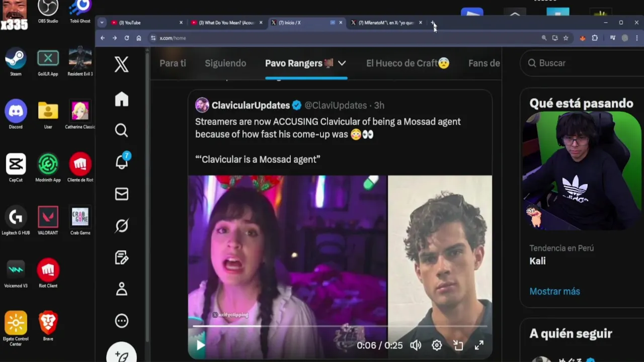Open @ClaviUpdates handle link
Screen dimensions: 644x362
tap(336, 106)
